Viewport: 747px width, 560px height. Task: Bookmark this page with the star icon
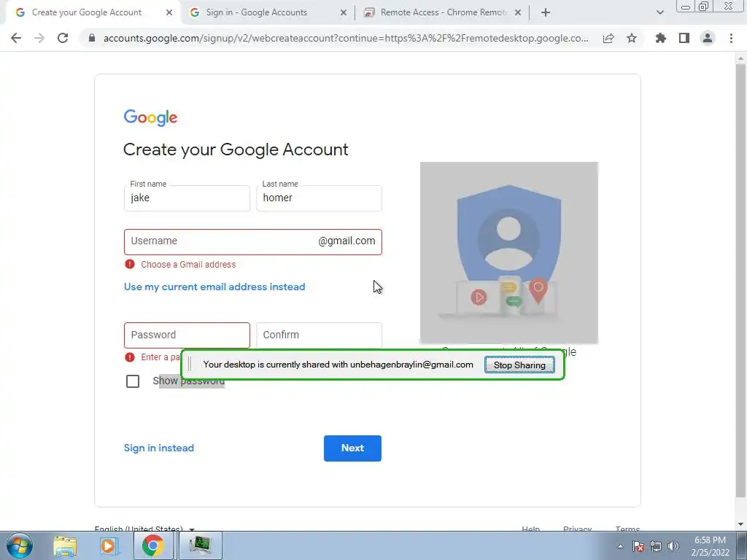pyautogui.click(x=632, y=38)
